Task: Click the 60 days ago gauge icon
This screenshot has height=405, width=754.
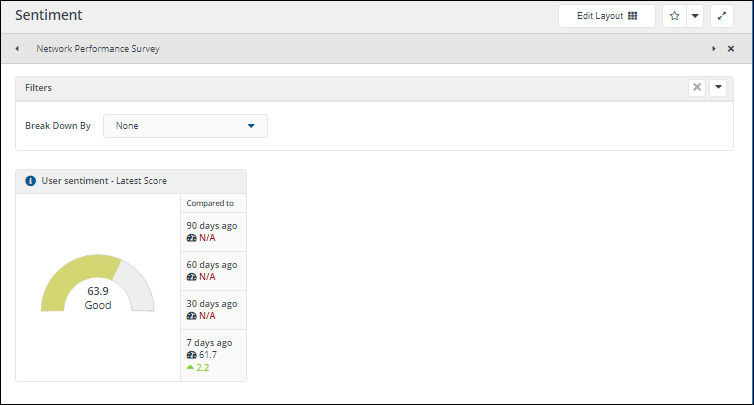Action: 191,277
